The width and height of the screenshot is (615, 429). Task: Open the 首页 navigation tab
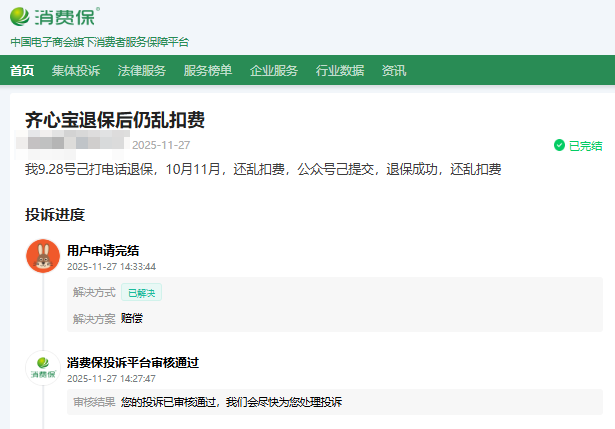click(x=22, y=70)
